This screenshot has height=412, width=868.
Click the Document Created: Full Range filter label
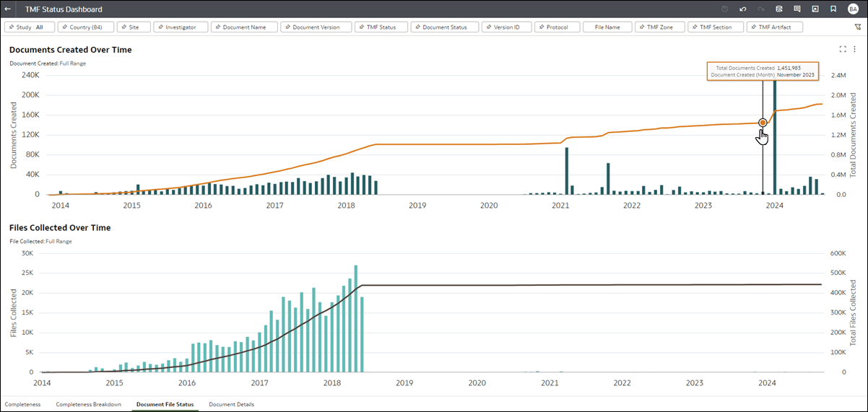tap(48, 63)
